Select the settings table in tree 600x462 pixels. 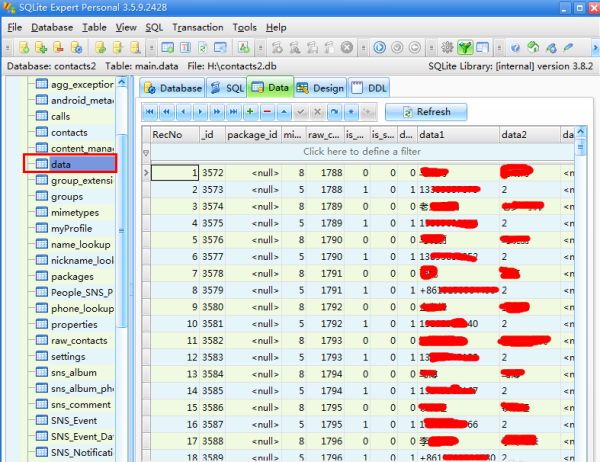click(68, 356)
